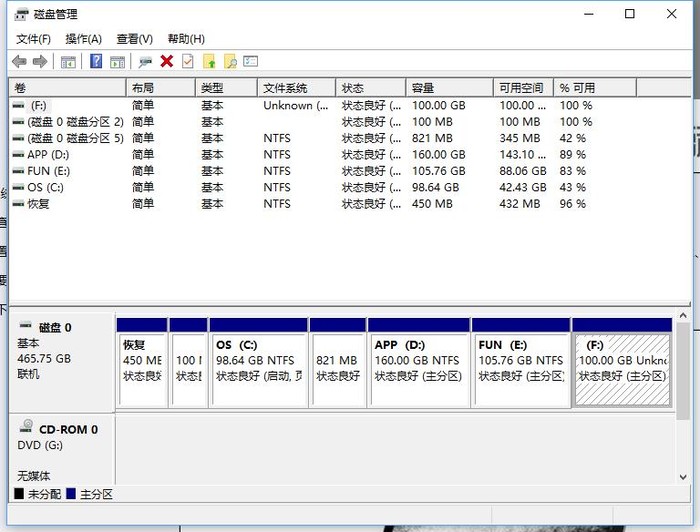Viewport: 700px width, 532px height.
Task: Click the magnifier search toolbar icon
Action: (x=230, y=62)
